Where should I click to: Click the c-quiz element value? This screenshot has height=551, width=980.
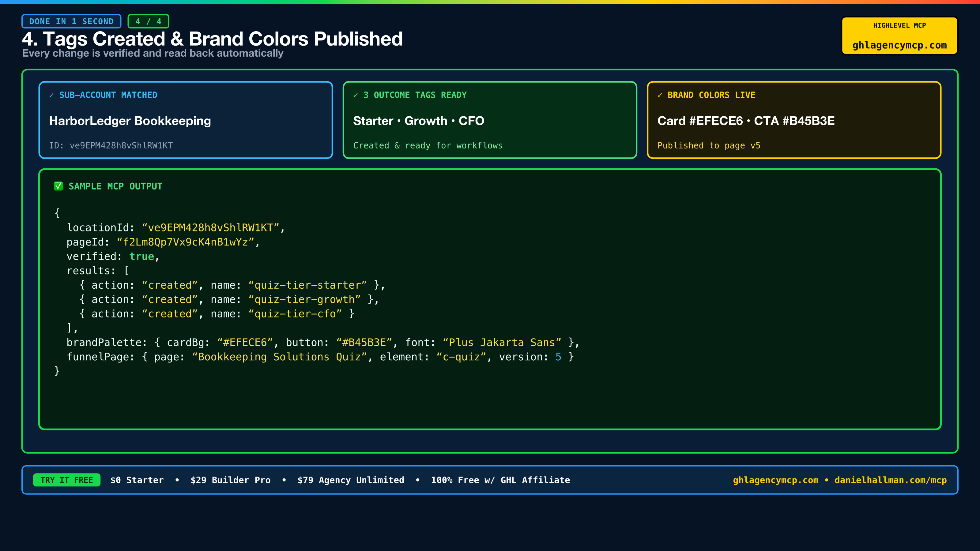coord(462,357)
